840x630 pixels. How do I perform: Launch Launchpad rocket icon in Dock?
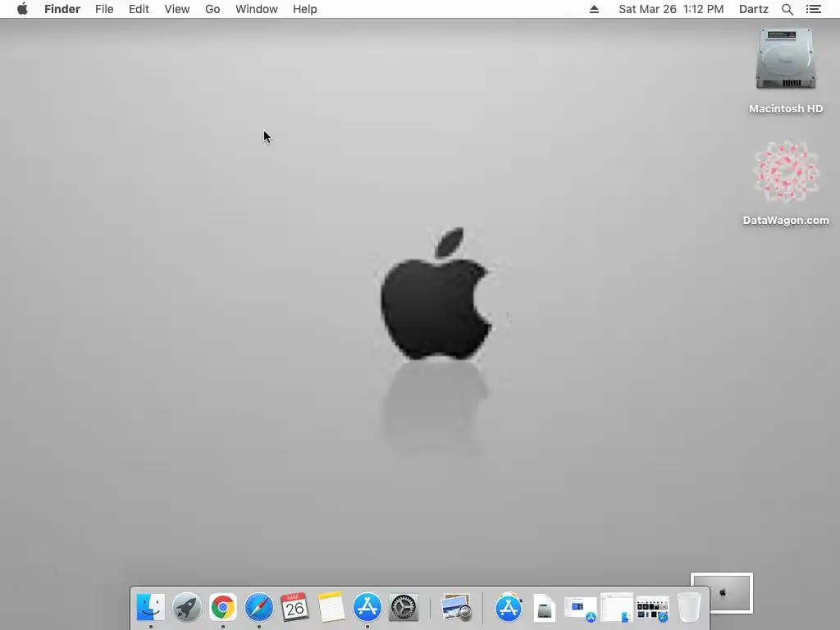[x=186, y=608]
